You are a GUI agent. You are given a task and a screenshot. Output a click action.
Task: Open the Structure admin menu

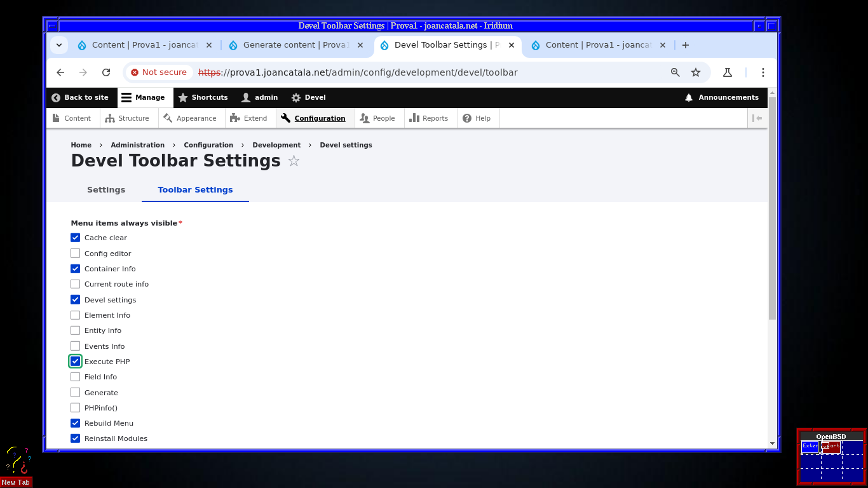[127, 118]
